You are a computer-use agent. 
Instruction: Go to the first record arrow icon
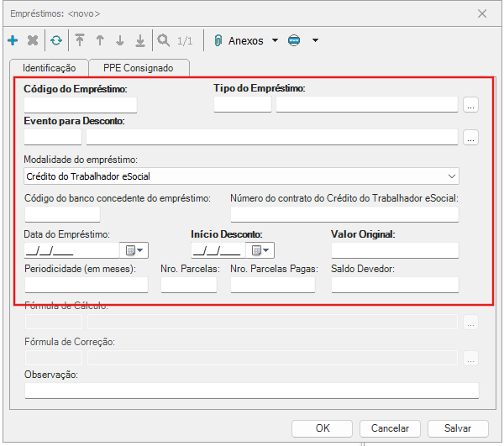pos(80,40)
